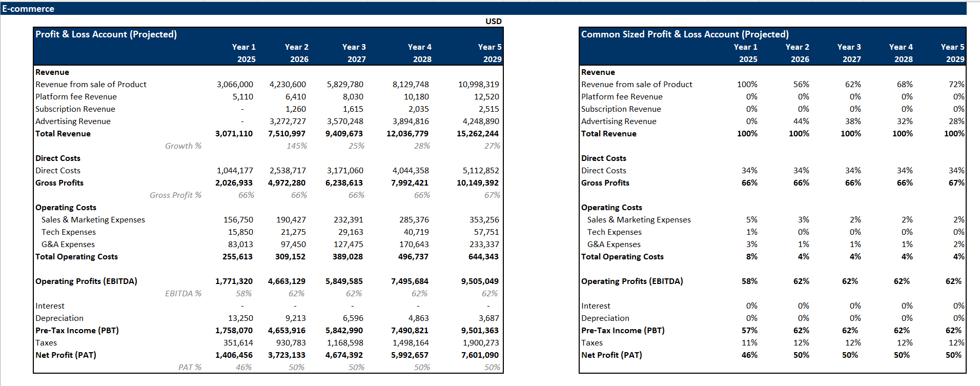Select Year 3 Direct Costs value 3,171,060
980x386 pixels.
(x=345, y=171)
